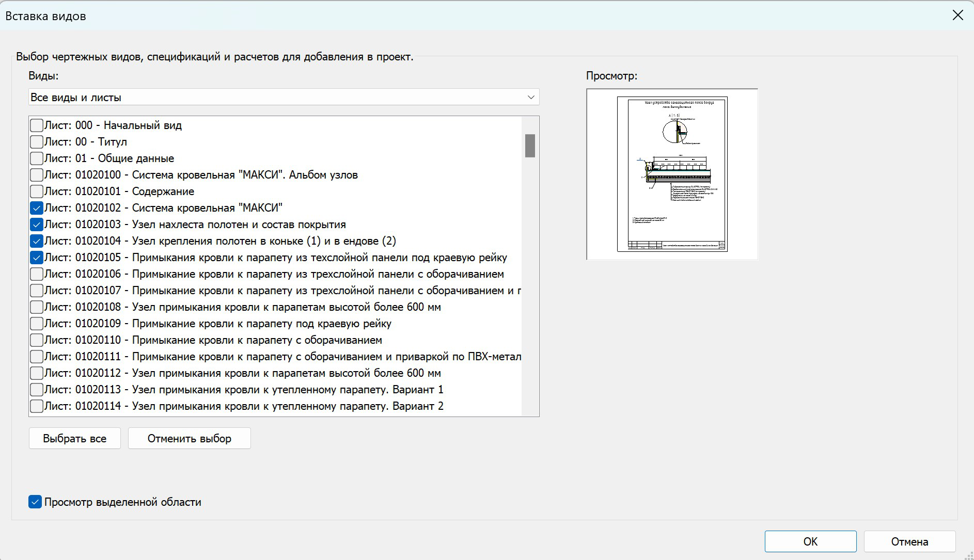Expand views filter with the dropdown chevron arrow
The height and width of the screenshot is (560, 974).
coord(530,97)
